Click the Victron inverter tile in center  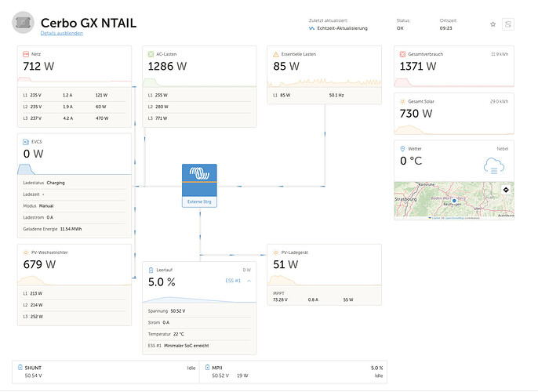click(200, 180)
